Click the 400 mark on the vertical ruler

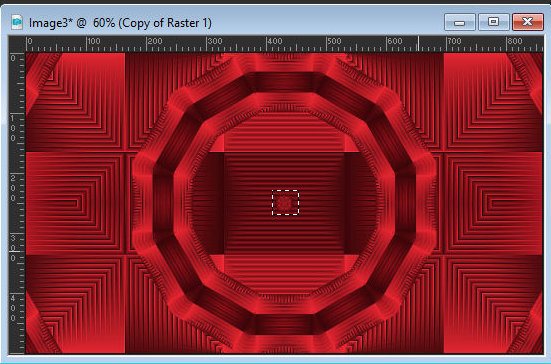pos(13,308)
